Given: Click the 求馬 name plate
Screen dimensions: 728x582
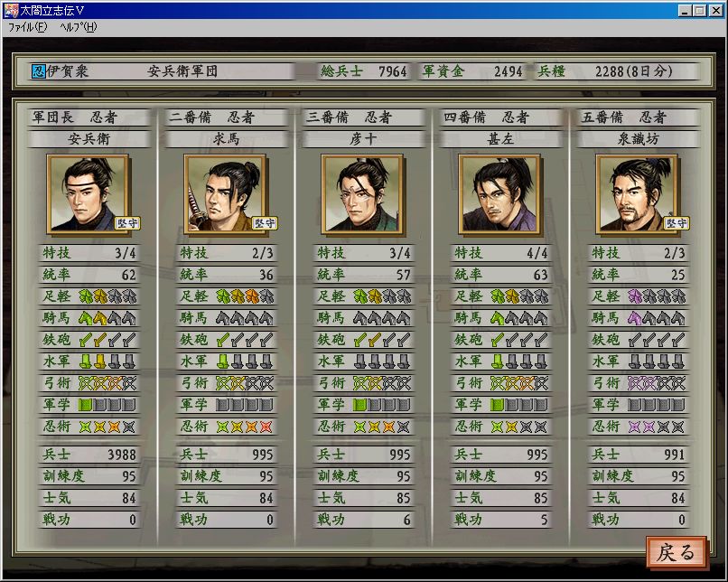Looking at the screenshot, I should click(226, 139).
